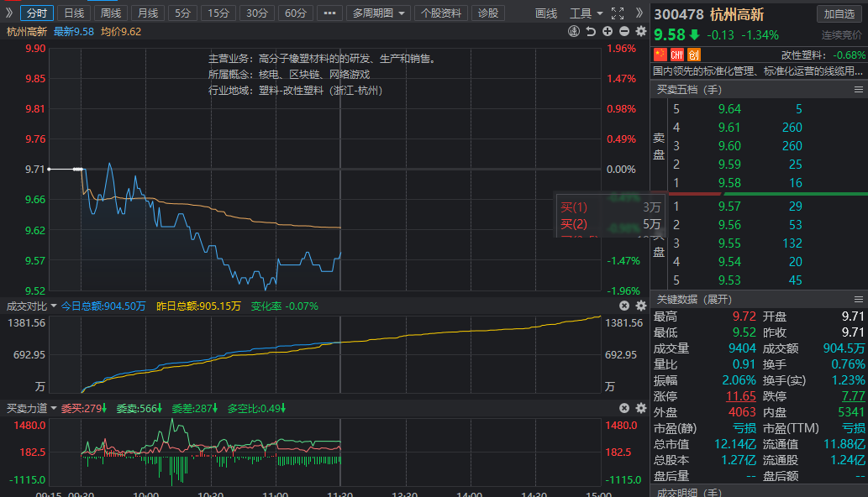The width and height of the screenshot is (868, 497).
Task: Open 个股资料 stock info
Action: click(x=440, y=13)
